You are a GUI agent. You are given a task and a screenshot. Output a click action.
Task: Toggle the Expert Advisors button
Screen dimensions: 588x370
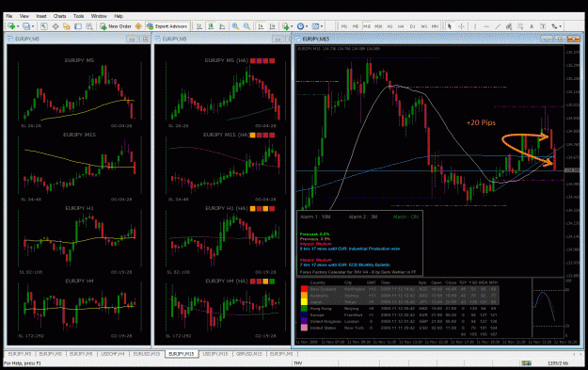pos(167,26)
